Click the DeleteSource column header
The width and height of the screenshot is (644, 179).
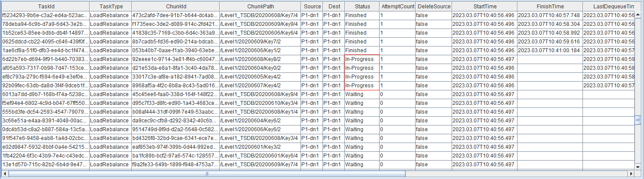click(433, 7)
